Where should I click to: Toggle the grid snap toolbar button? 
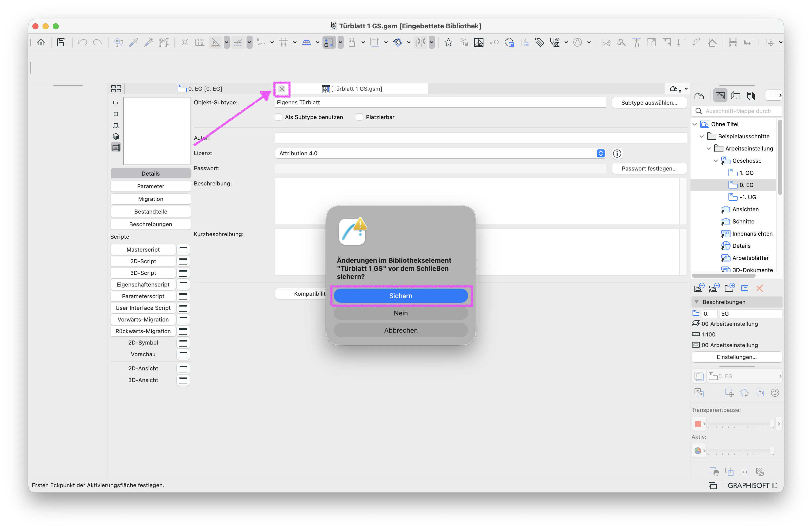[283, 42]
